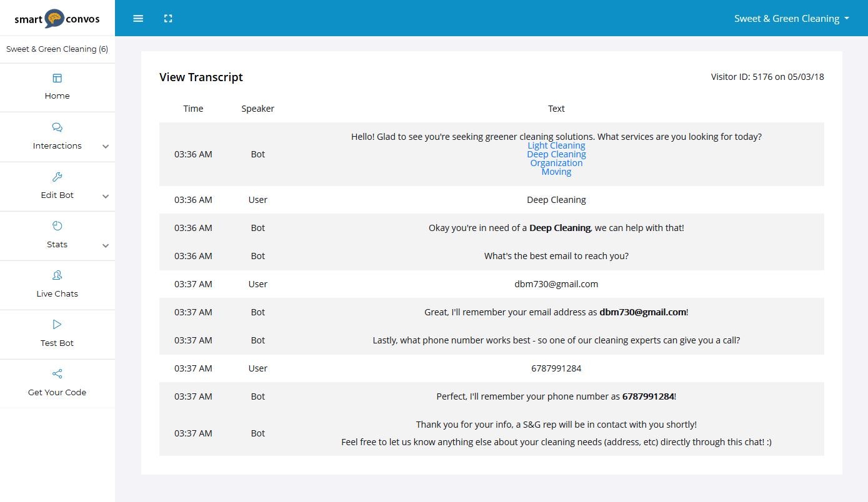
Task: Expand the Stats submenu chevron
Action: click(x=106, y=245)
